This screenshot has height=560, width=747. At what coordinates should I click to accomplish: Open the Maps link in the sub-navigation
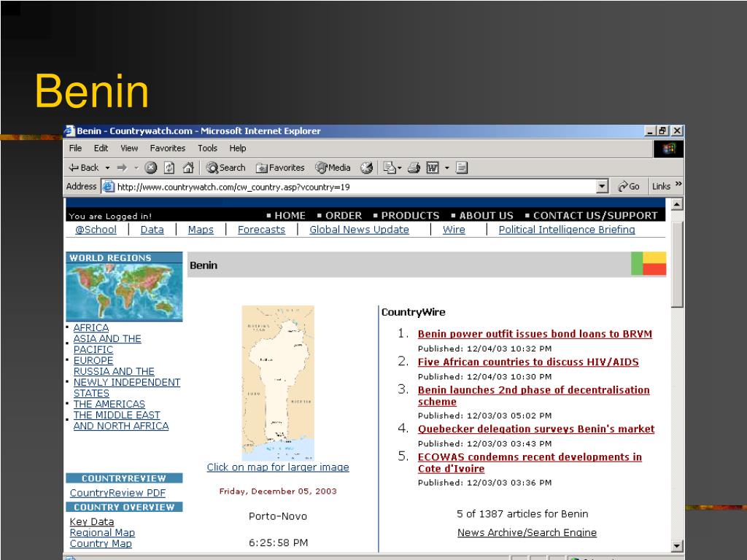click(201, 230)
